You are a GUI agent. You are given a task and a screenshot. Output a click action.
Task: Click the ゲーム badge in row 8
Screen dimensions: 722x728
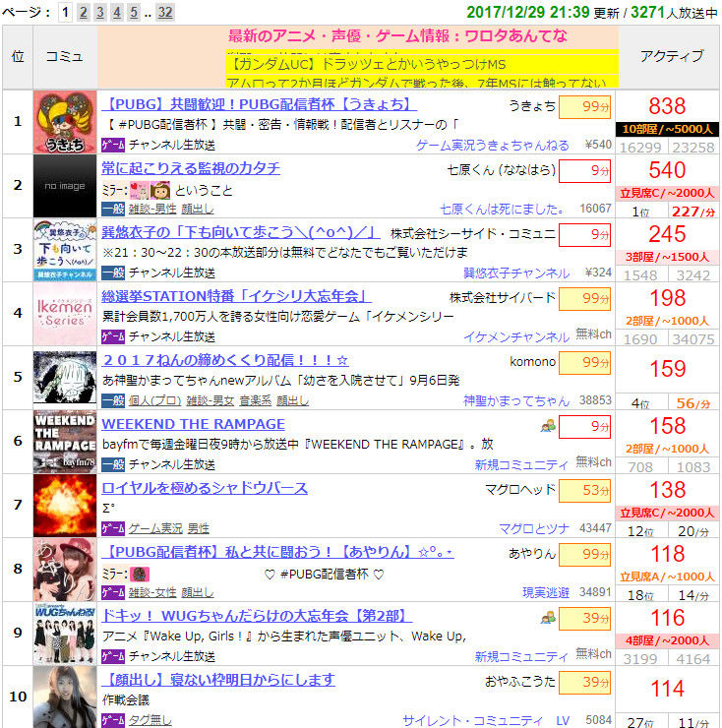[113, 592]
